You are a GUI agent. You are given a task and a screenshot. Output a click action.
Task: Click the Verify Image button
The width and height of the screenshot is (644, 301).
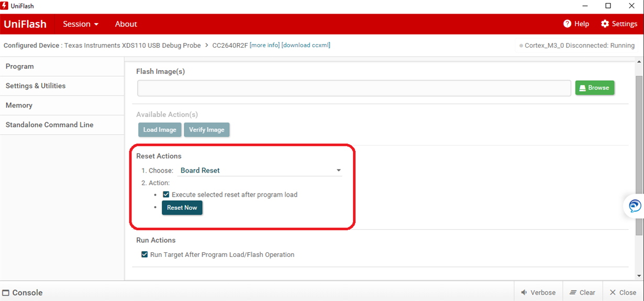click(207, 130)
